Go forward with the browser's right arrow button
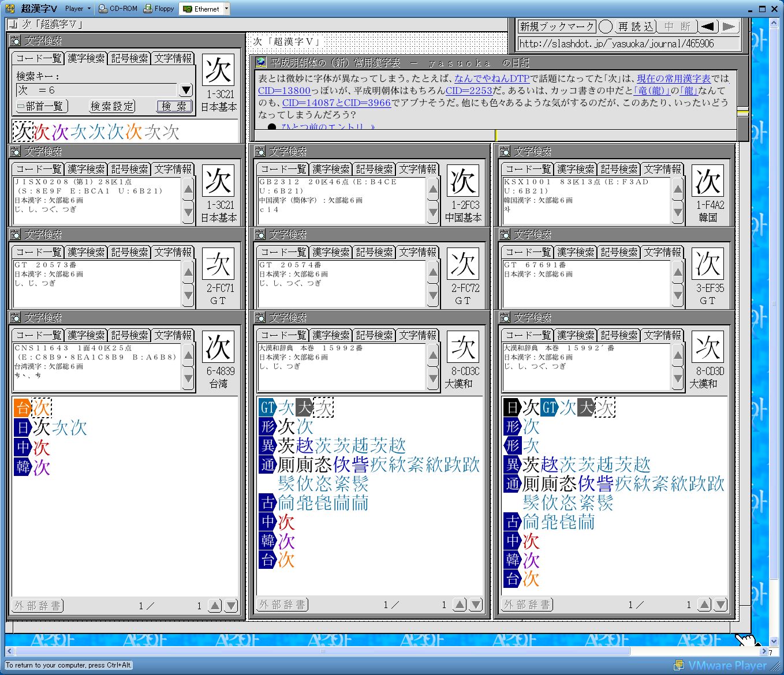Viewport: 784px width, 675px height. (x=729, y=27)
